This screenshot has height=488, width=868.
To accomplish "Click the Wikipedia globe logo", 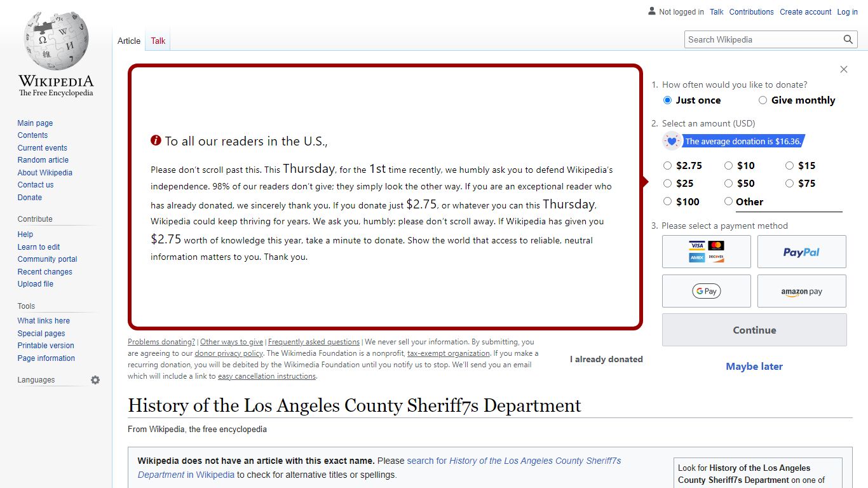I will pyautogui.click(x=56, y=41).
